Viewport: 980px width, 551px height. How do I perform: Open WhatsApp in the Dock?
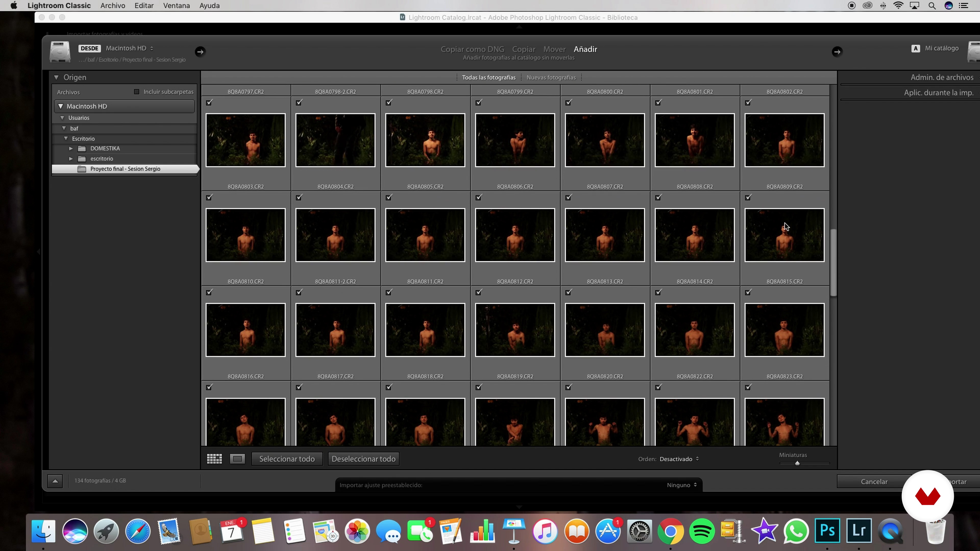coord(796,531)
